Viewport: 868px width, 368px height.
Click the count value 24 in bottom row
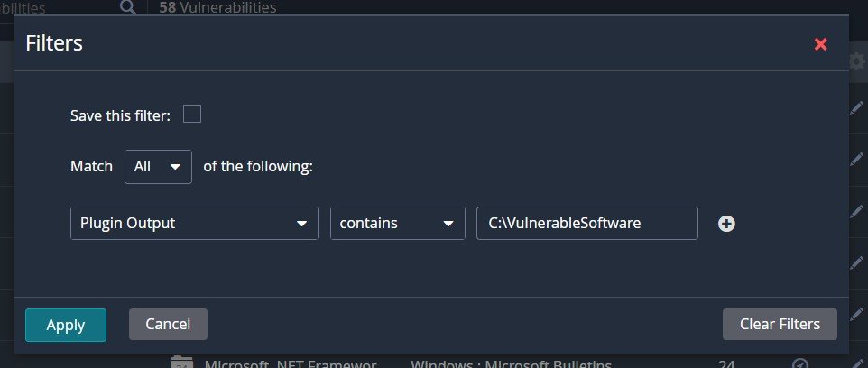click(726, 364)
